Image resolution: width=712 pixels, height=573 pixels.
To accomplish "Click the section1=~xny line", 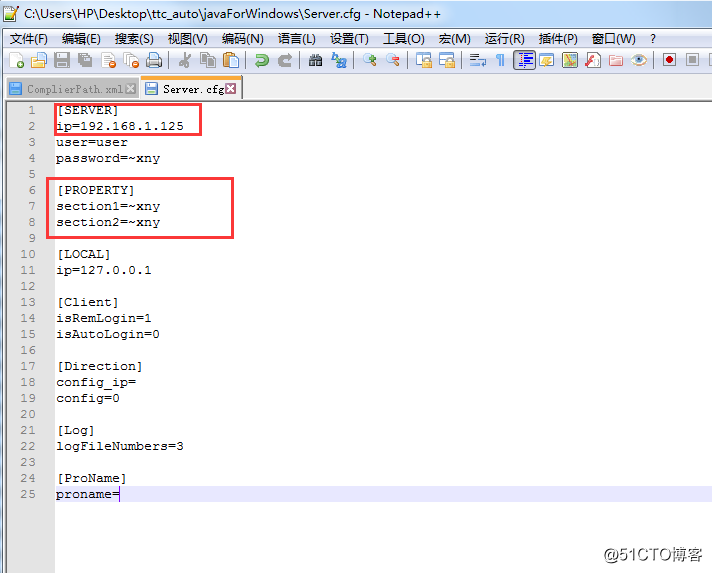I will pos(108,206).
